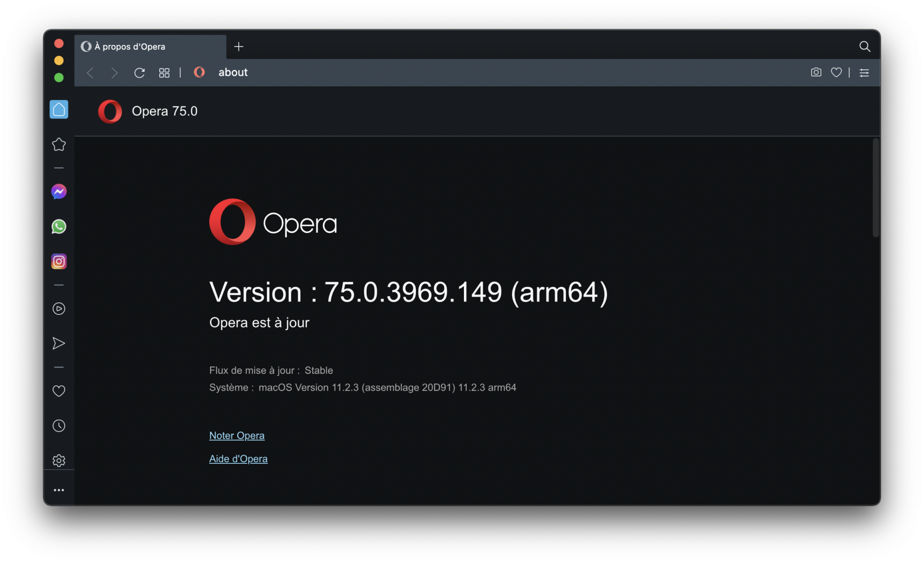
Task: Search tabs with the magnifier icon
Action: pyautogui.click(x=865, y=46)
